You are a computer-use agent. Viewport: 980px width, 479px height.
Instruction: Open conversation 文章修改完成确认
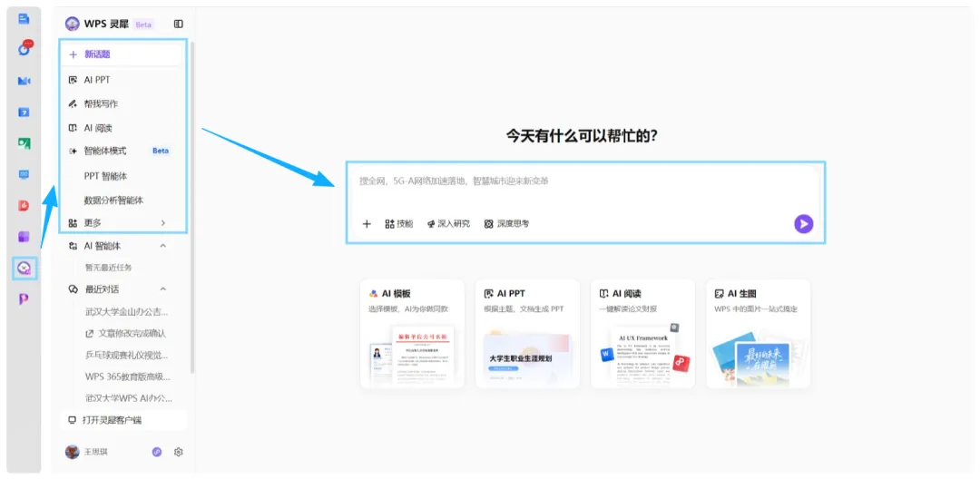125,334
